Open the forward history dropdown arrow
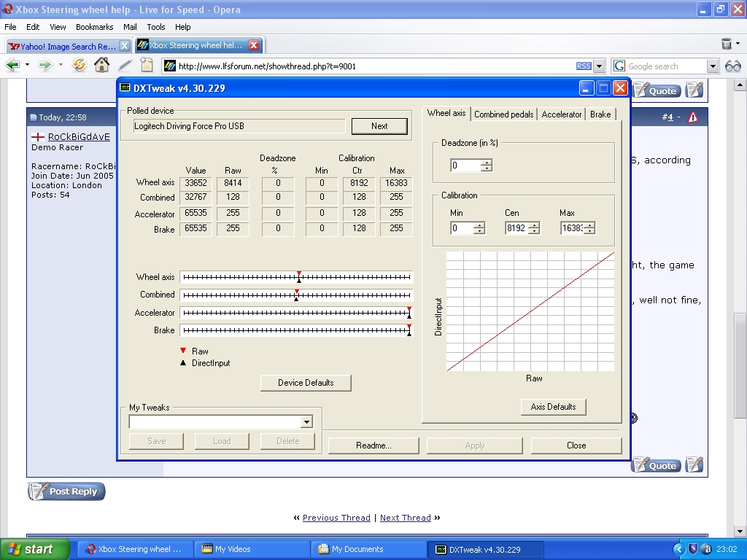This screenshot has width=747, height=560. click(x=61, y=65)
